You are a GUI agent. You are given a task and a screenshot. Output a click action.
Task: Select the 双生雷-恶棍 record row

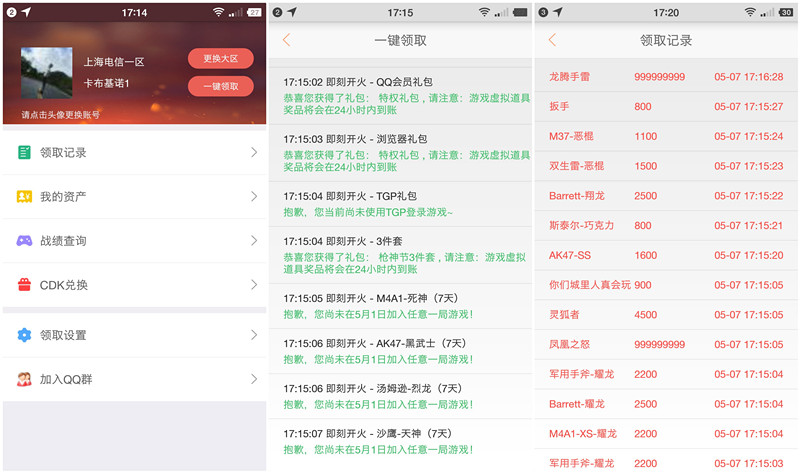pos(666,166)
